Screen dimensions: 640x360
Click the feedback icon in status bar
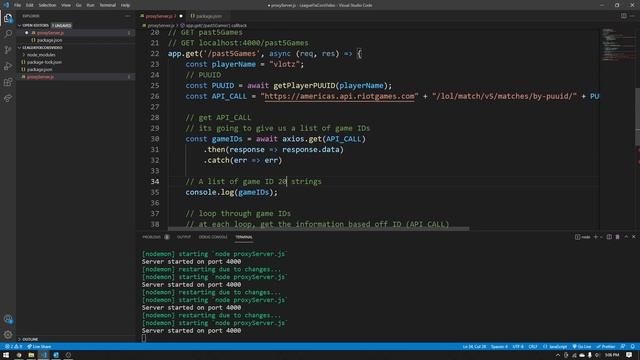point(623,347)
